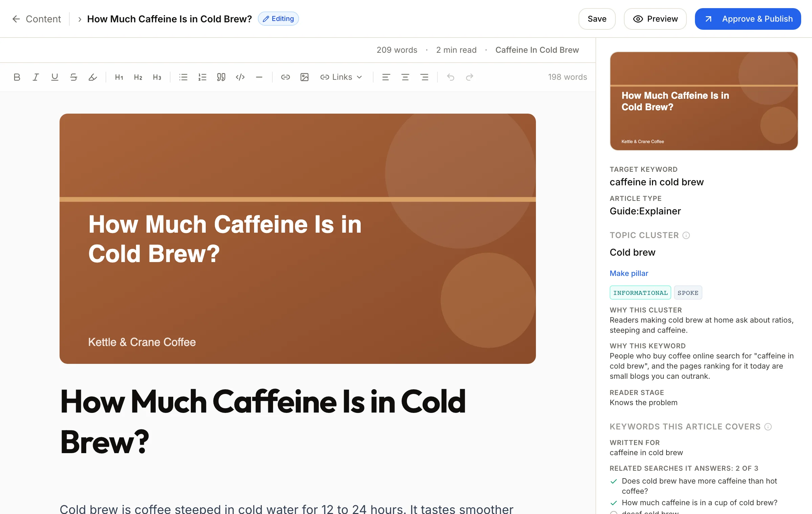Select the highlighter tool
The image size is (812, 514).
(92, 77)
